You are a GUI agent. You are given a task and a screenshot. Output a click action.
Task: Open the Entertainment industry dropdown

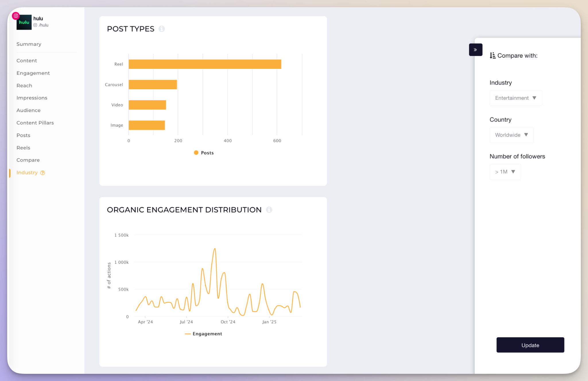click(x=516, y=98)
